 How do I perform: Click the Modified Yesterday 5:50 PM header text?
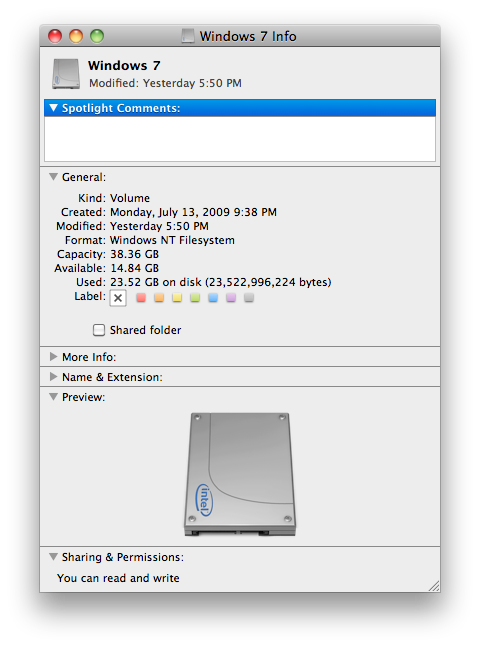(x=166, y=83)
